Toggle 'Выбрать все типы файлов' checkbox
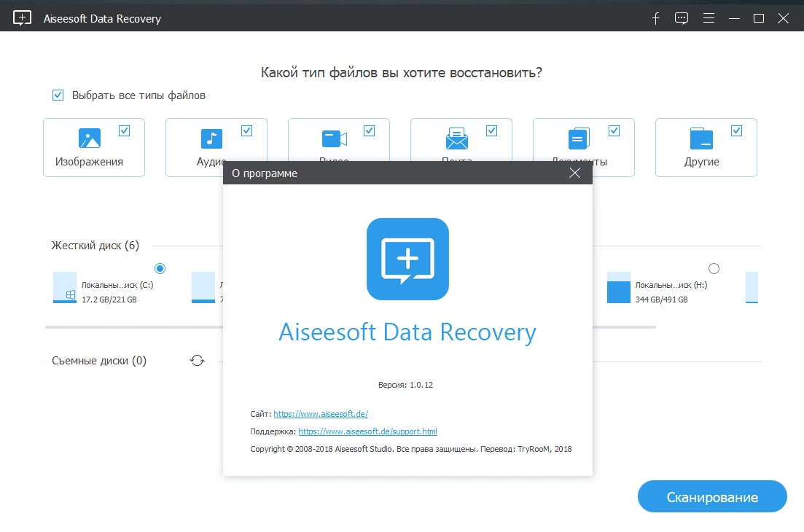The image size is (804, 532). pos(58,95)
